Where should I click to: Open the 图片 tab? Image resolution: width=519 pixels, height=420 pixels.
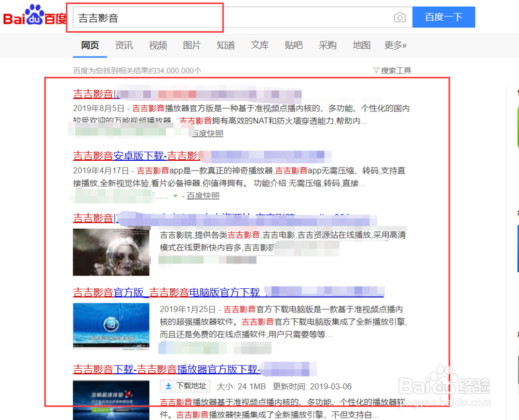click(192, 45)
